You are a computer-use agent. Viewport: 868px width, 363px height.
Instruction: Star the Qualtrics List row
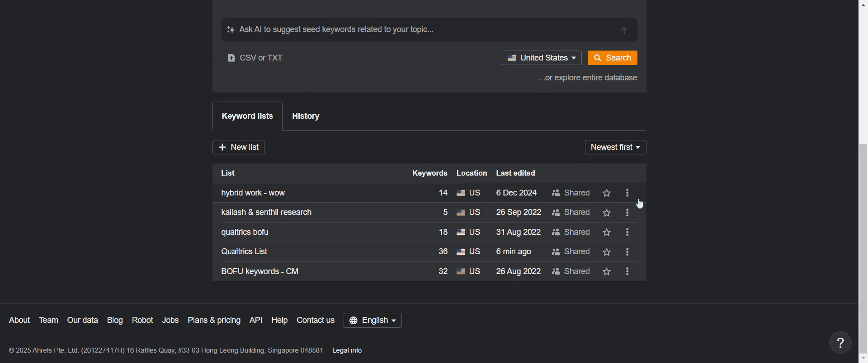pyautogui.click(x=607, y=252)
